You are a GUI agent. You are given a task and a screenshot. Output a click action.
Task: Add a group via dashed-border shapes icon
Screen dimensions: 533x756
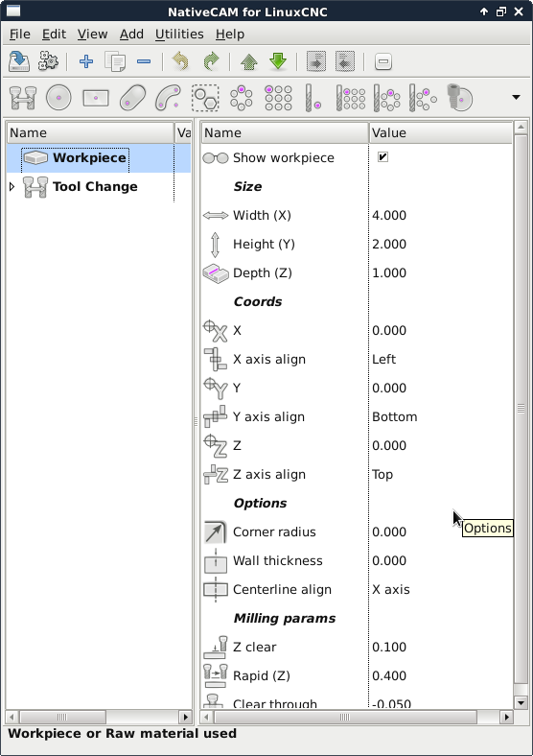click(205, 98)
